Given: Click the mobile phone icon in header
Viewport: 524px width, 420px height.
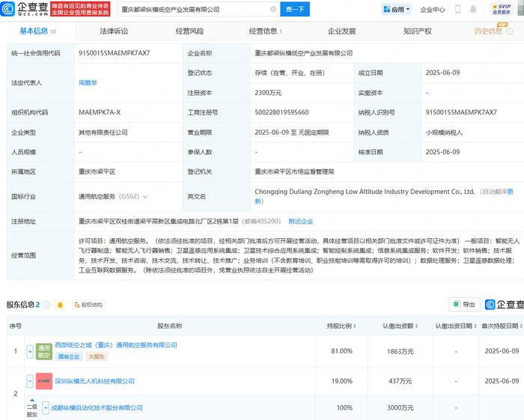Looking at the screenshot, I should (458, 9).
